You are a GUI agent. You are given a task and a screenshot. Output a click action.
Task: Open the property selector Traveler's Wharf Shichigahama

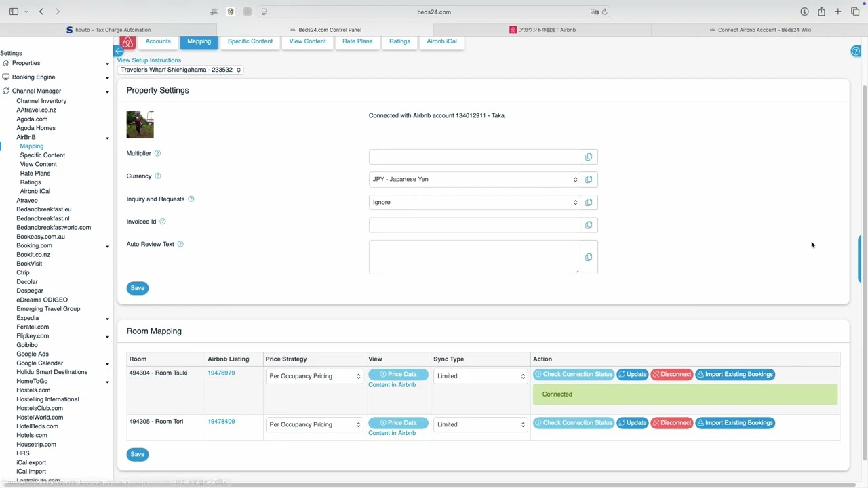[x=180, y=70]
